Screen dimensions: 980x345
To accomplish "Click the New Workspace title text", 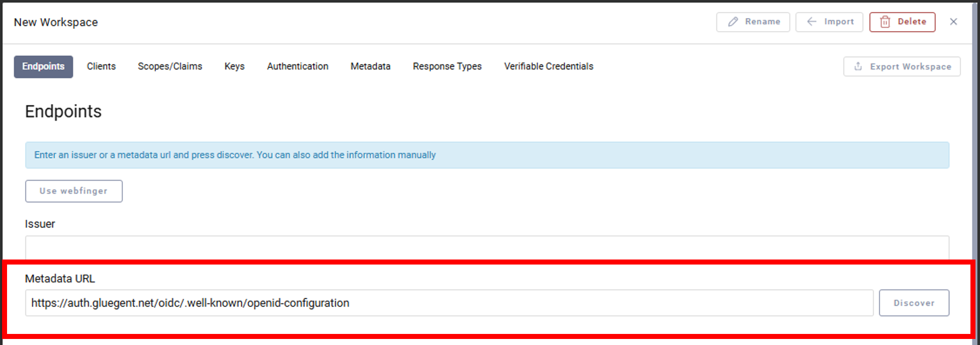I will tap(56, 22).
